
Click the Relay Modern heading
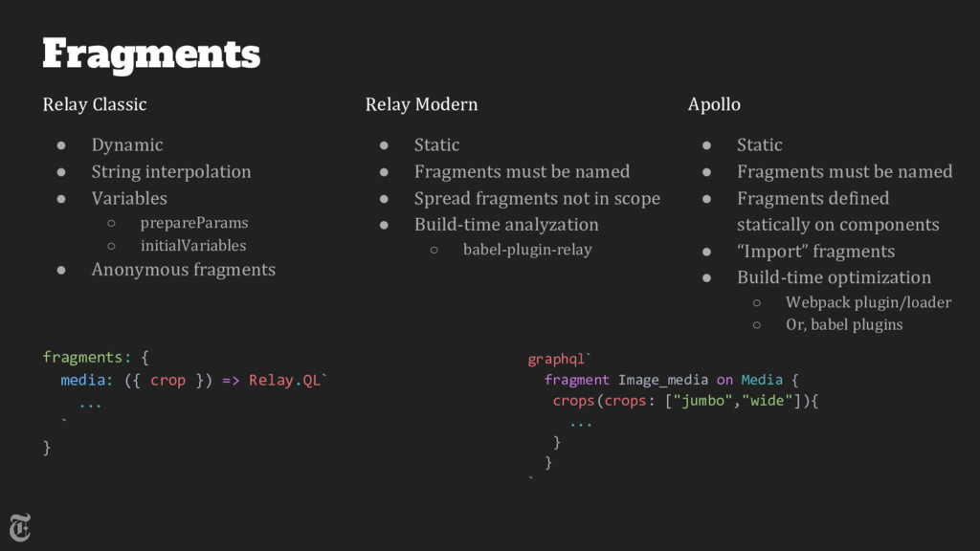[421, 104]
